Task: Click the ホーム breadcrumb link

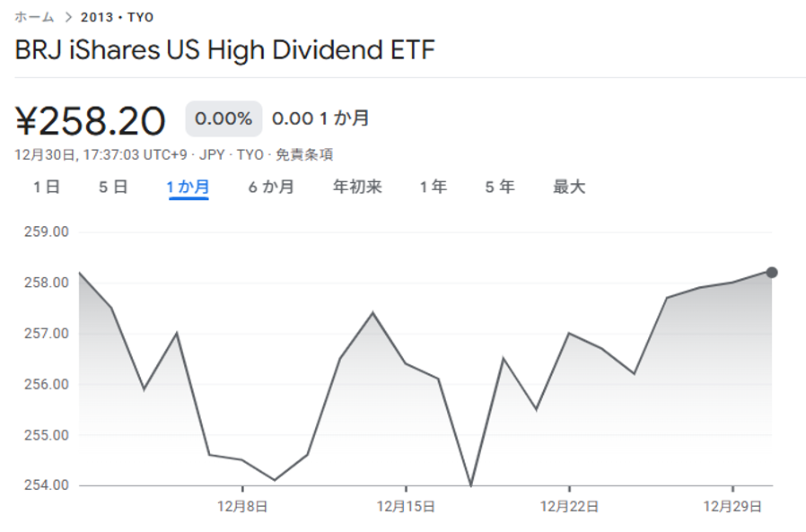Action: (34, 17)
